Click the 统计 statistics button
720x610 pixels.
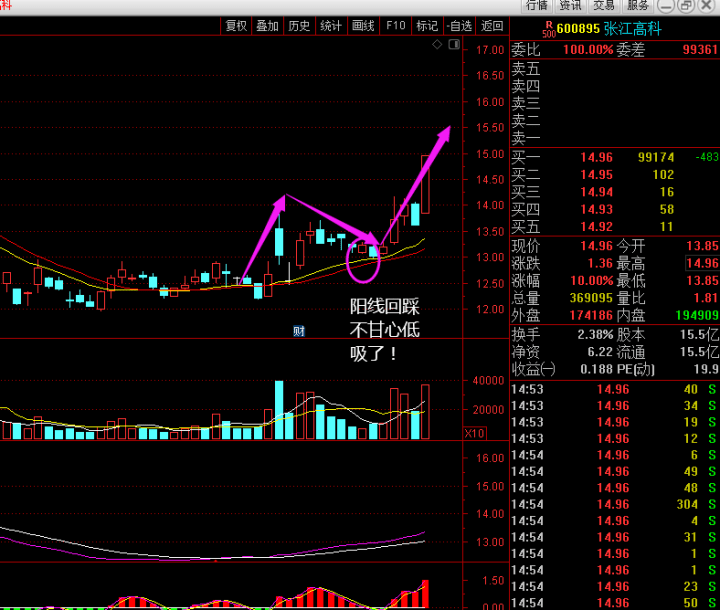(x=331, y=26)
